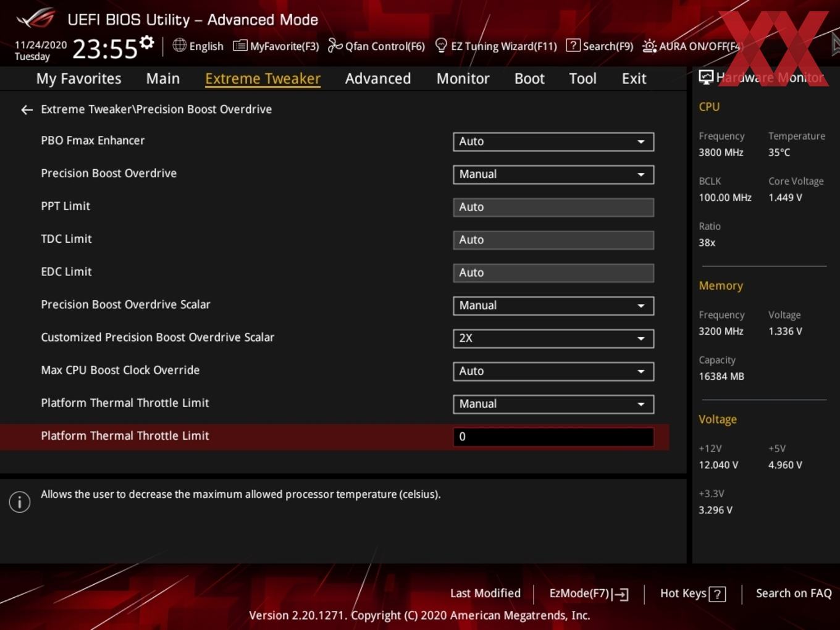
Task: Select the TDC Limit label
Action: tap(66, 238)
